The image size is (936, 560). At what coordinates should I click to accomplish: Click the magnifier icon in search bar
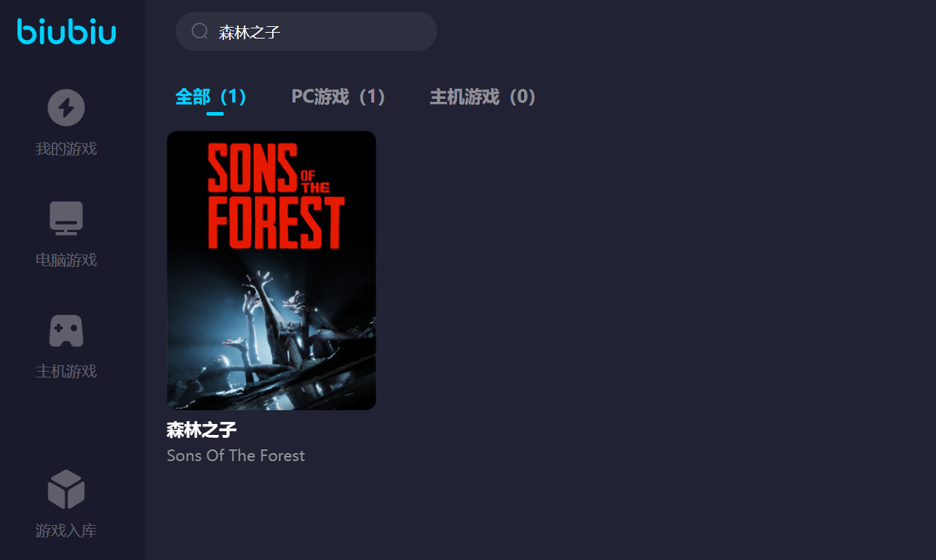point(200,31)
